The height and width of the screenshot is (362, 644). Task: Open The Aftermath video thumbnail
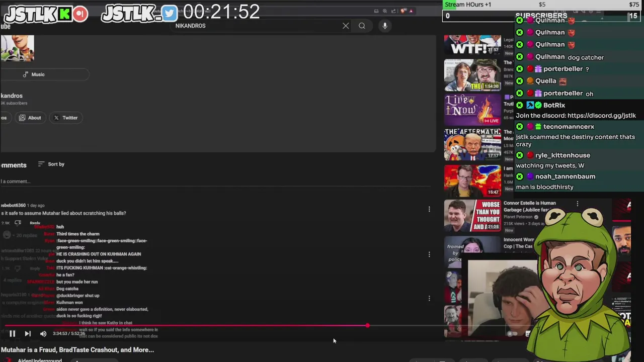point(472,144)
